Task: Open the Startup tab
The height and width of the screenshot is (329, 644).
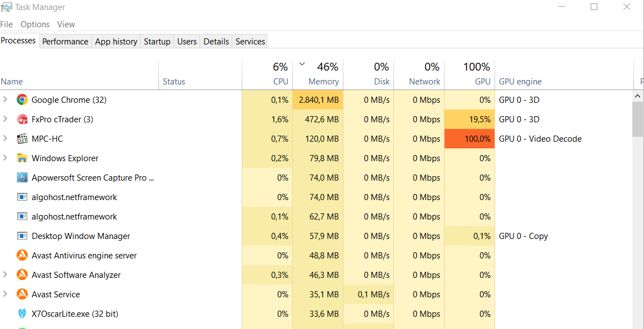Action: [157, 42]
